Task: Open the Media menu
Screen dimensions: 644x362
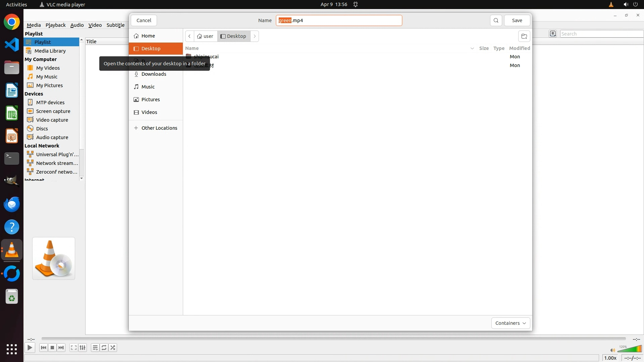Action: click(x=34, y=25)
